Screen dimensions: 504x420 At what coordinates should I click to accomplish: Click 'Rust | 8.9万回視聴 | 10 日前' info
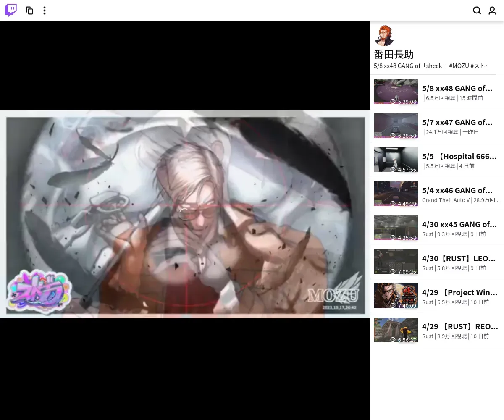455,336
